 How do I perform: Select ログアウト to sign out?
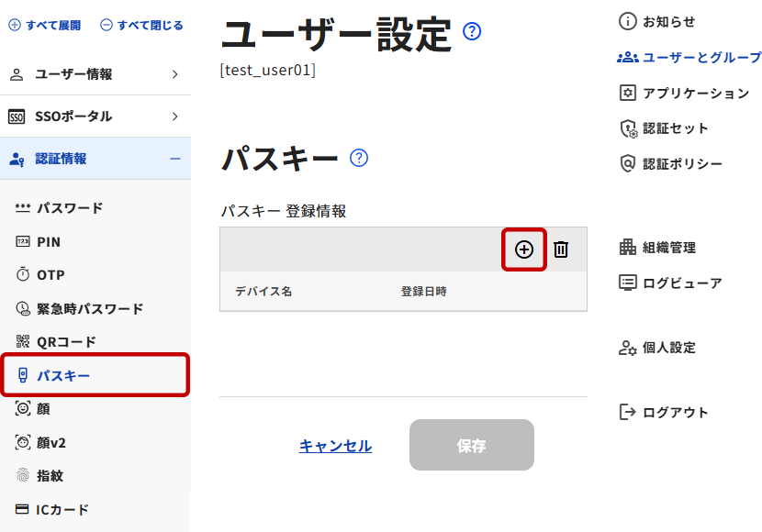pyautogui.click(x=664, y=413)
